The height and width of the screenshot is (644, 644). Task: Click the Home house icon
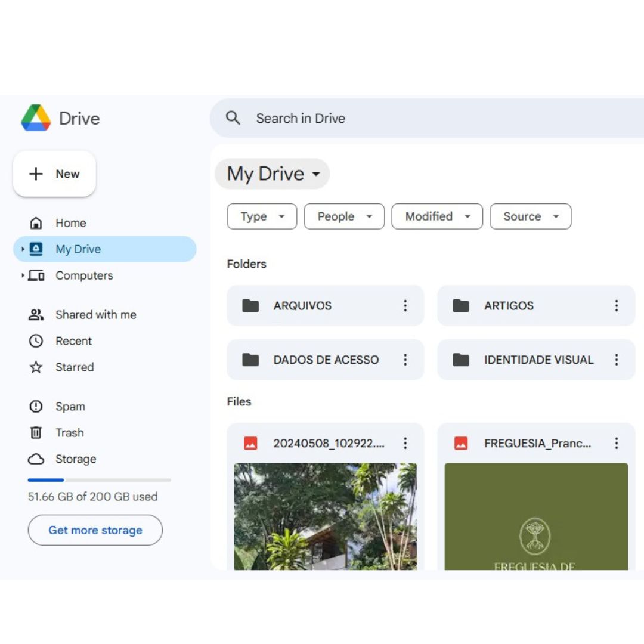tap(36, 223)
